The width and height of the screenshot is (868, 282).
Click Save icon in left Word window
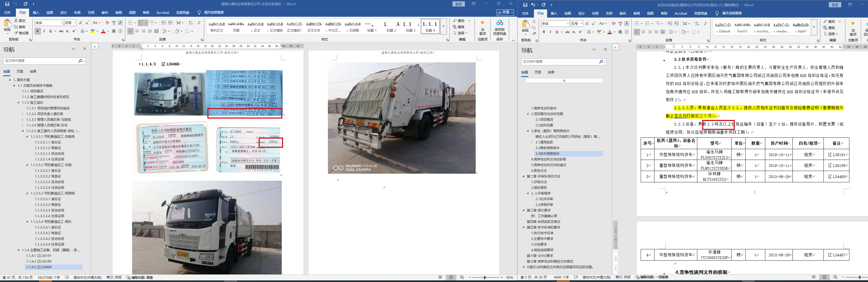[7, 4]
